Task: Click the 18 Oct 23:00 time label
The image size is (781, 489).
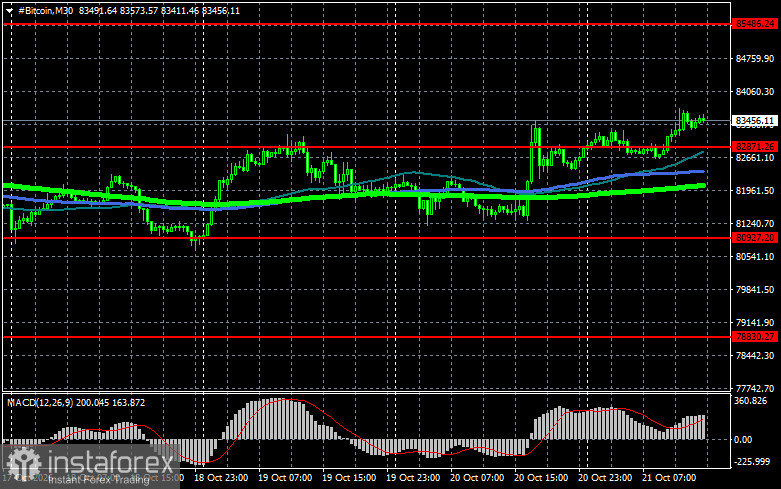Action: (x=221, y=478)
